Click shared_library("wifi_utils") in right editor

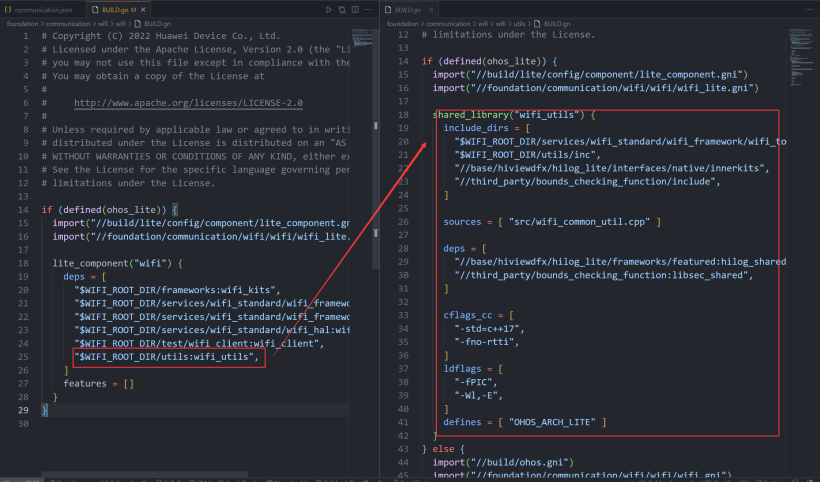point(514,114)
